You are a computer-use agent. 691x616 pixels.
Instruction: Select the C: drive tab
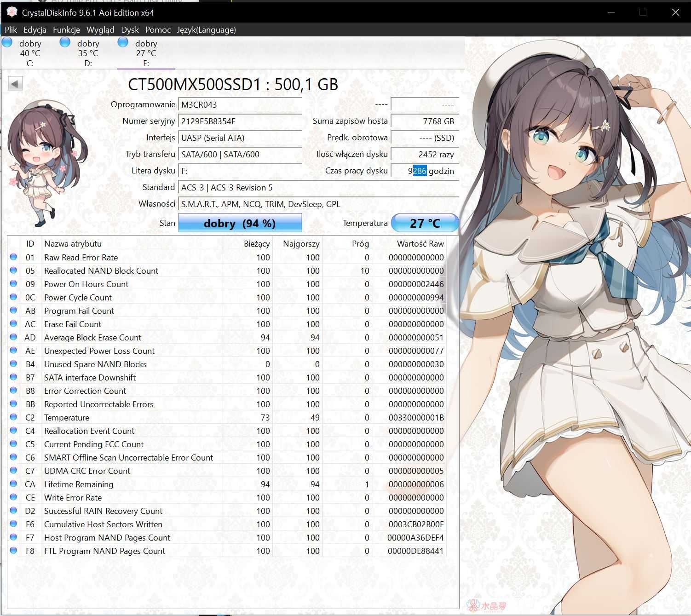point(30,53)
